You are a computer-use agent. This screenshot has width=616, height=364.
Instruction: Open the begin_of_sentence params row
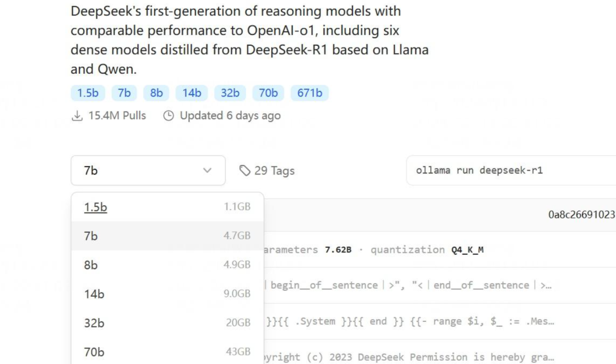pos(440,285)
